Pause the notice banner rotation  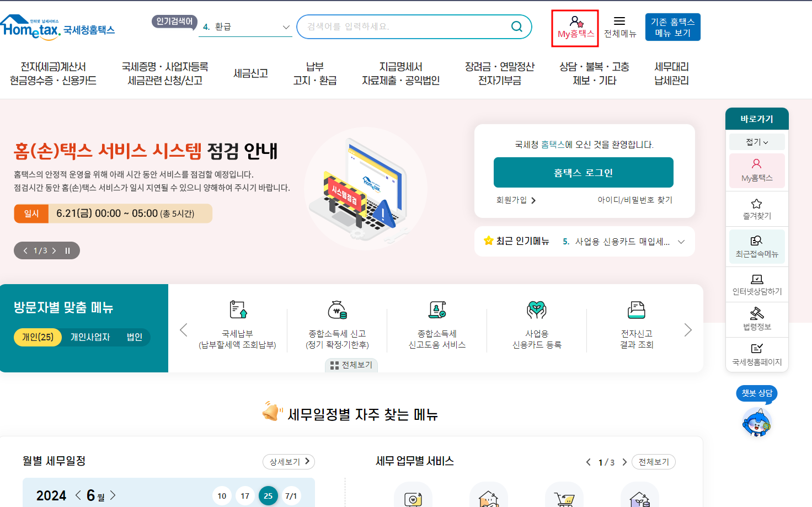pos(67,250)
